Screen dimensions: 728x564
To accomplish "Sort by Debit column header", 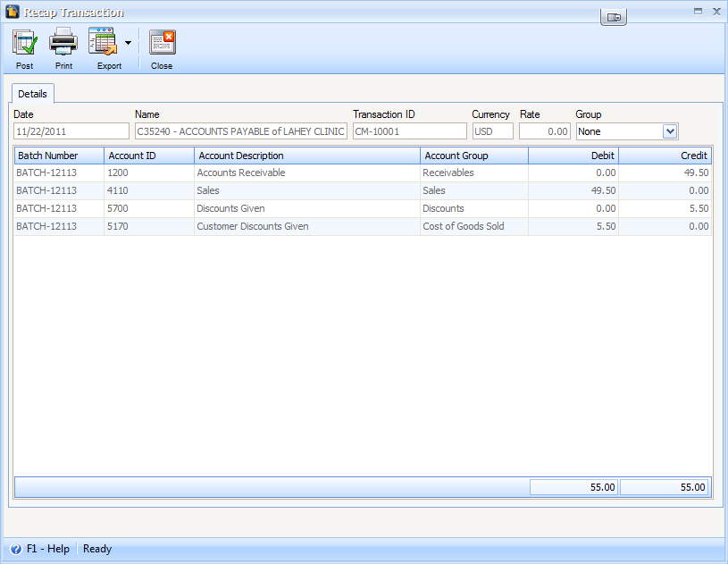I will (x=573, y=156).
